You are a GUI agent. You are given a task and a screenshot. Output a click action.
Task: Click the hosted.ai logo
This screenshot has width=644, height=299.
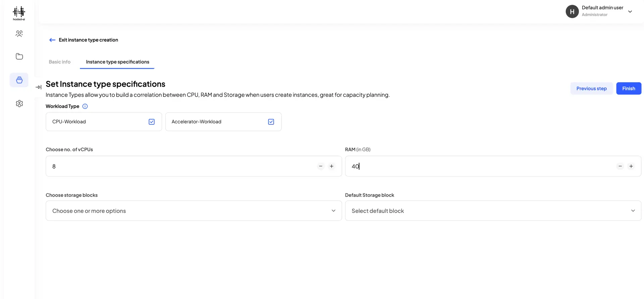point(19,13)
